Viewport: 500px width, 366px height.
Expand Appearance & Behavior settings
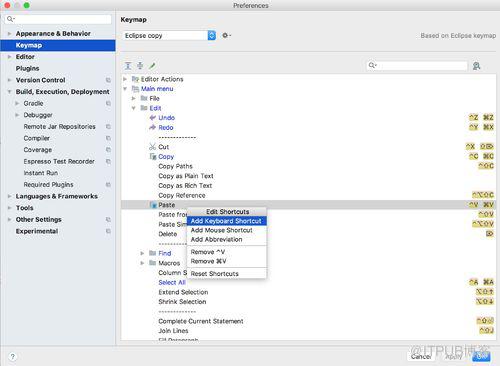pyautogui.click(x=9, y=34)
